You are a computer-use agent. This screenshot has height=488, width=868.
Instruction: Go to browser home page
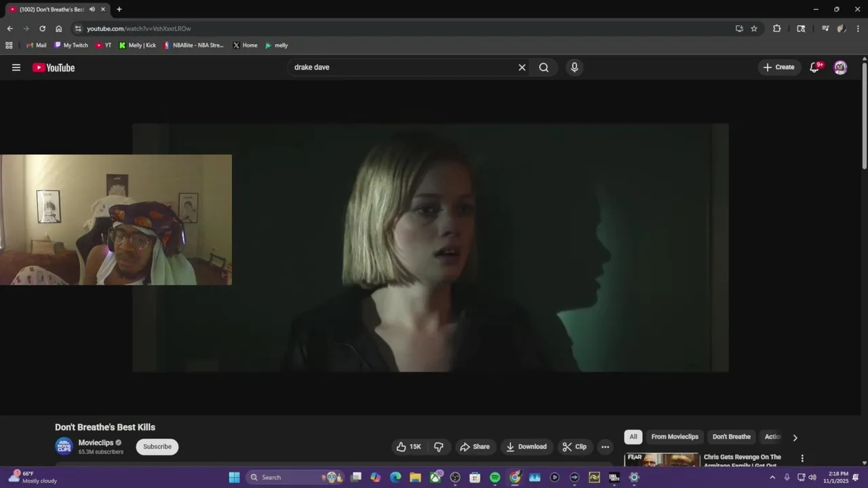(x=58, y=28)
